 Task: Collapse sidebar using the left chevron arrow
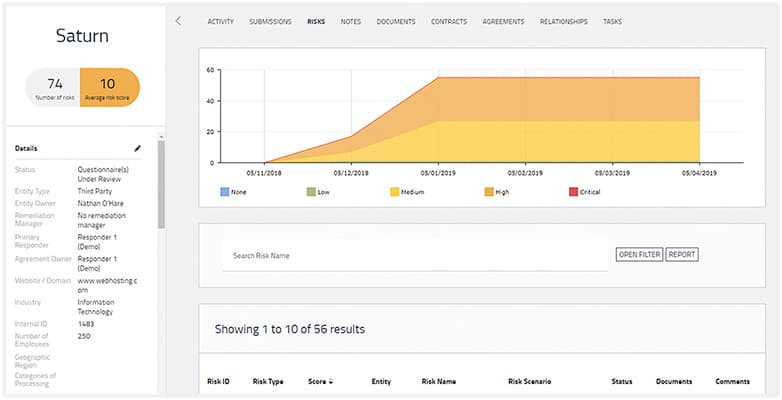178,20
